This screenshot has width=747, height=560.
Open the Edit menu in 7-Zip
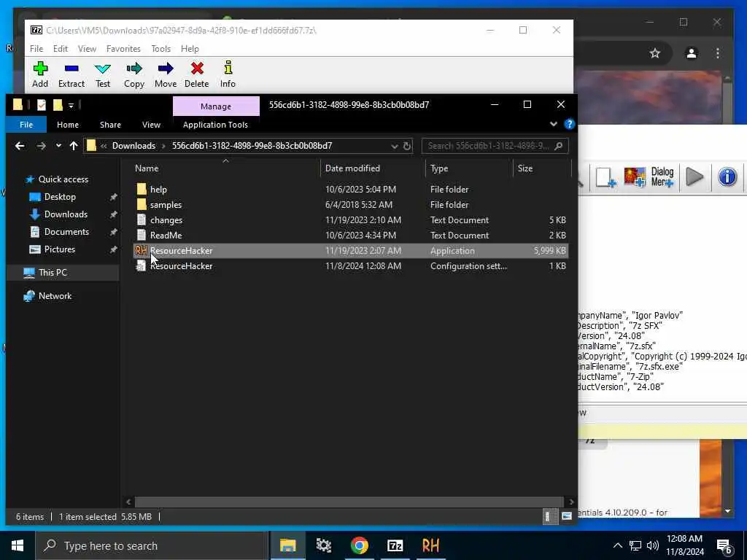[60, 49]
